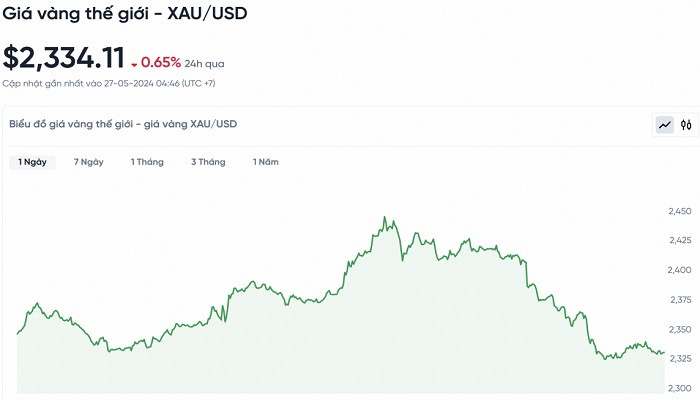
Task: Switch to the candlestick chart view
Action: click(x=686, y=125)
